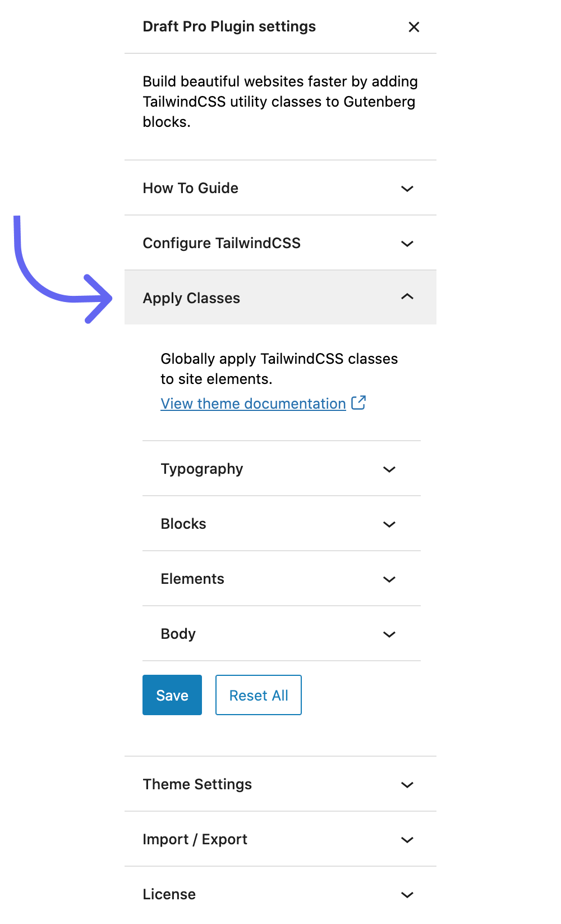This screenshot has width=561, height=924.
Task: Select the Apply Classes panel header
Action: (x=191, y=298)
